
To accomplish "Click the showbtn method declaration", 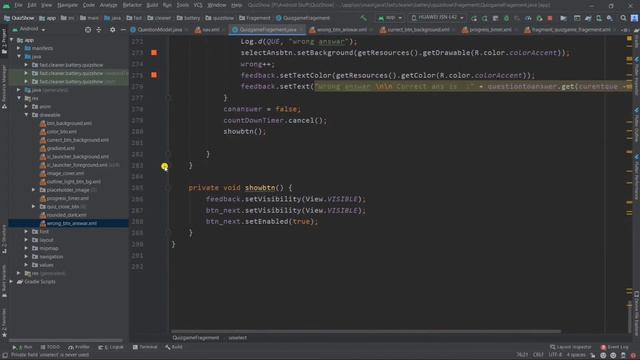I will [x=260, y=188].
